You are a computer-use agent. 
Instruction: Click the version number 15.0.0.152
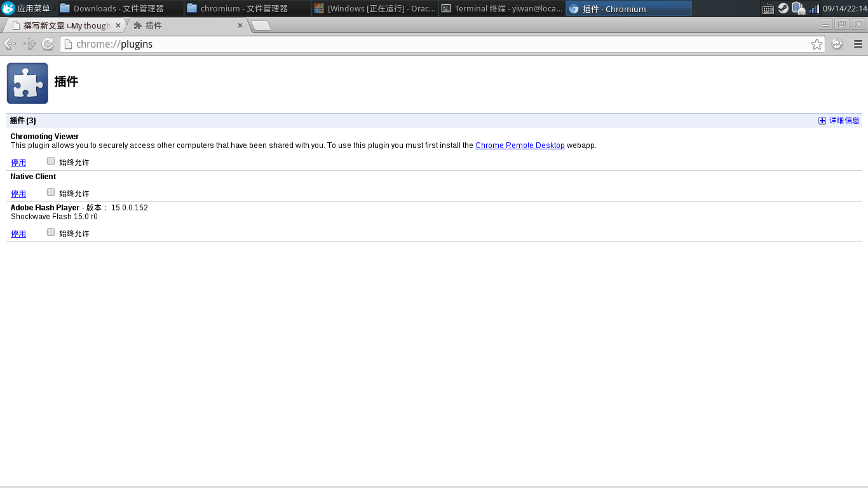(130, 208)
